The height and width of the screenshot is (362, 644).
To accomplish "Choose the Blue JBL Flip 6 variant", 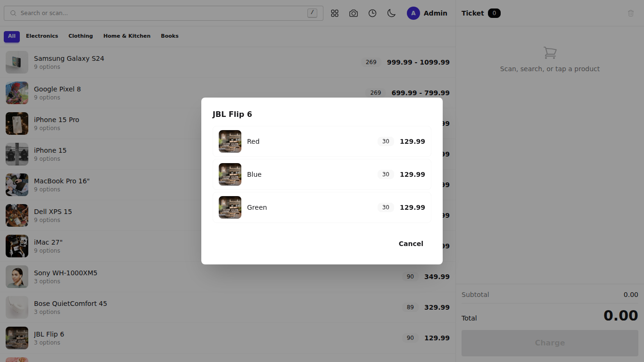I will point(322,174).
